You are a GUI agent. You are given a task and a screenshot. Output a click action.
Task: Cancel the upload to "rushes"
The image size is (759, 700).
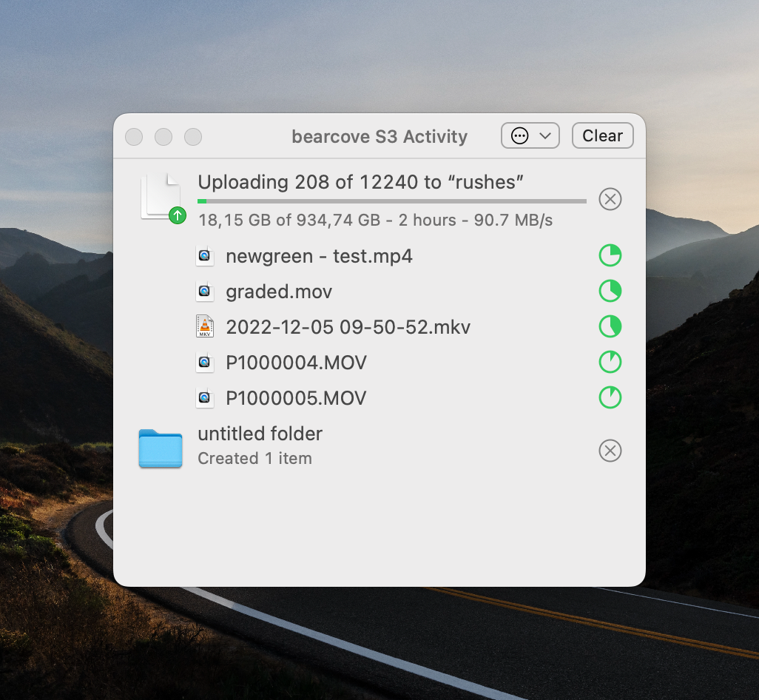[x=610, y=199]
